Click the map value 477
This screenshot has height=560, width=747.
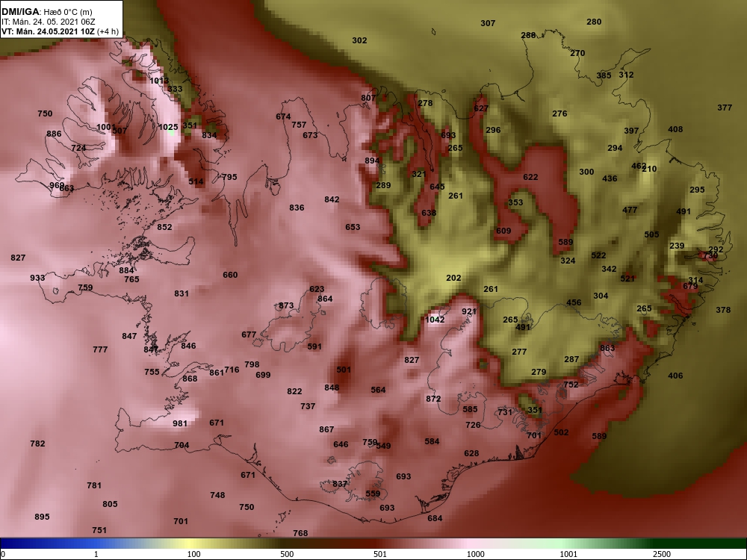point(630,210)
